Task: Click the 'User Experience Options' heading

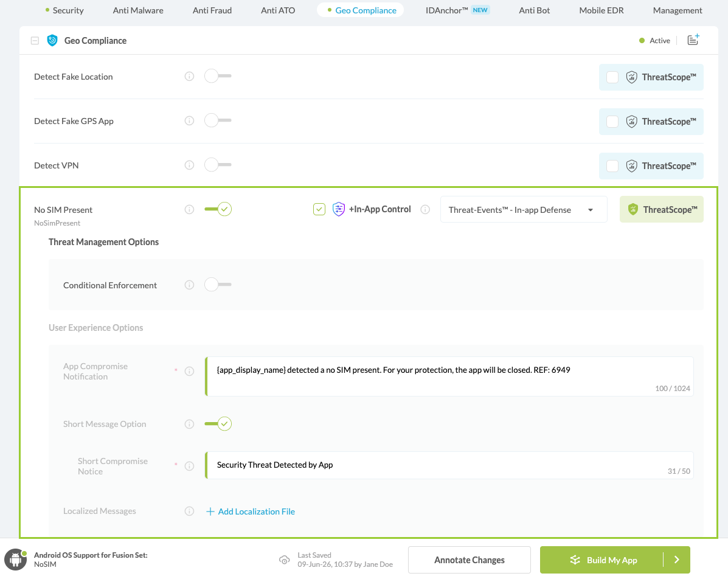Action: [95, 328]
